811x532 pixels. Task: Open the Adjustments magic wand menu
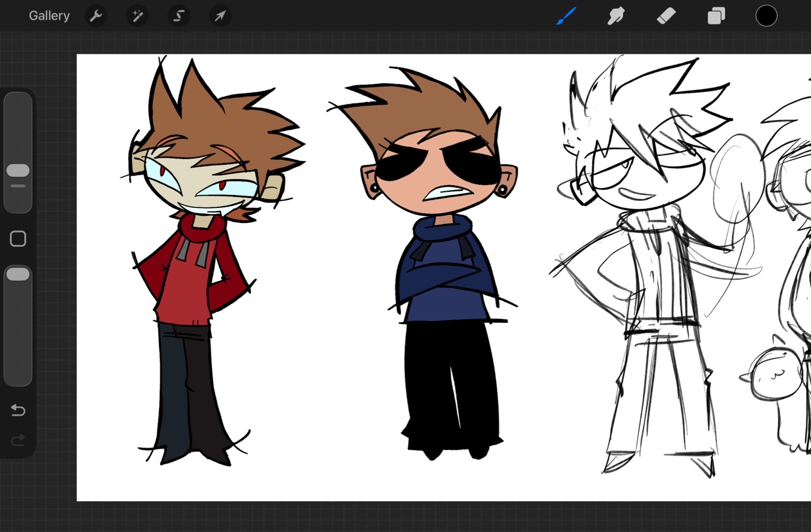(137, 16)
